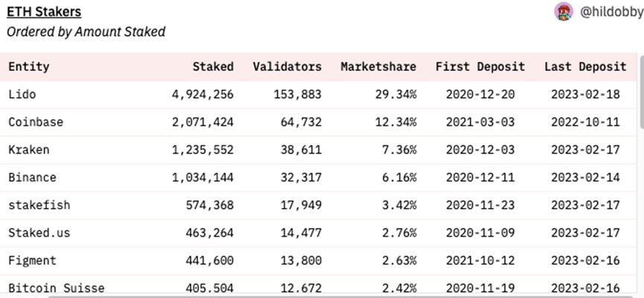Image resolution: width=644 pixels, height=298 pixels.
Task: Click Coinbase's 2,071,424 staked amount
Action: point(203,122)
